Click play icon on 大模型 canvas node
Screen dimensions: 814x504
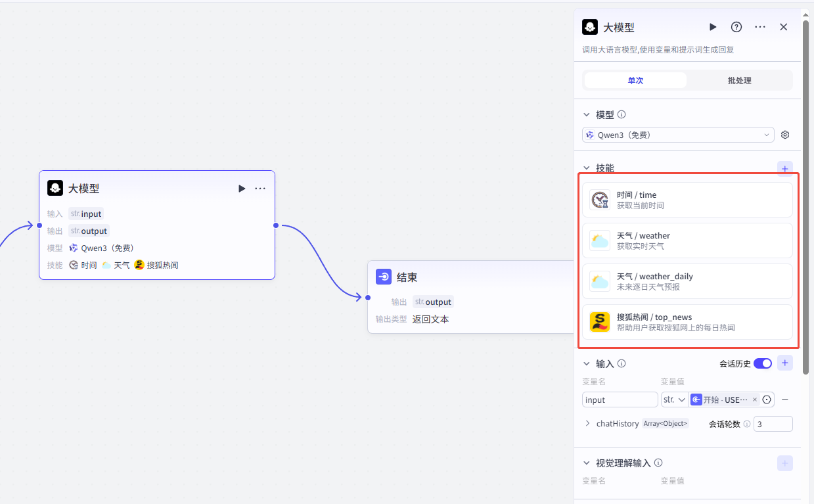[242, 189]
